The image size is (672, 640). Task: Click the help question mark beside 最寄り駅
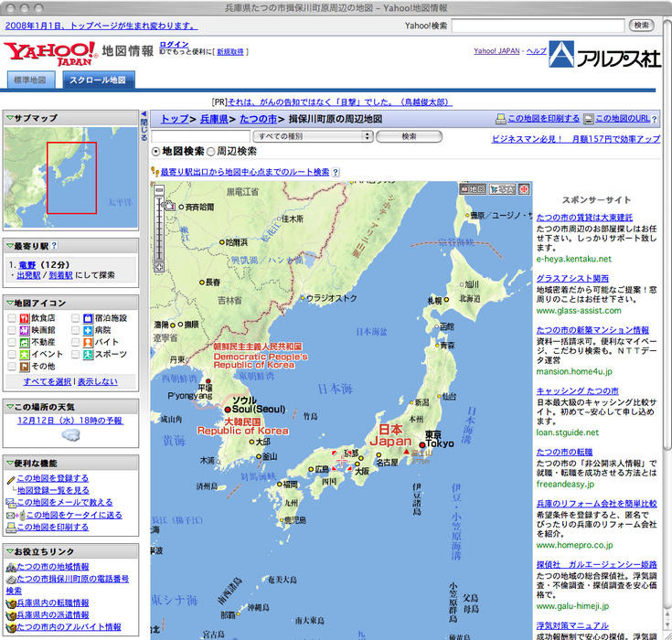[x=55, y=246]
